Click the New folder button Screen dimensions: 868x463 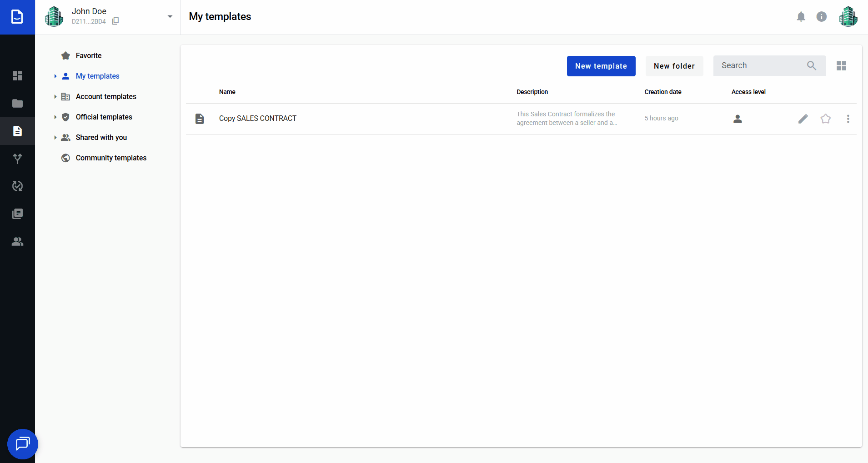pyautogui.click(x=674, y=66)
